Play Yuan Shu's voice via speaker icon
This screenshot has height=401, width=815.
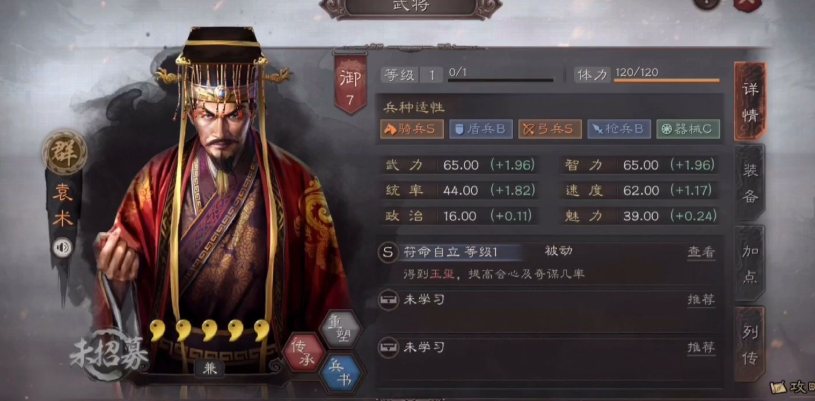coord(62,248)
